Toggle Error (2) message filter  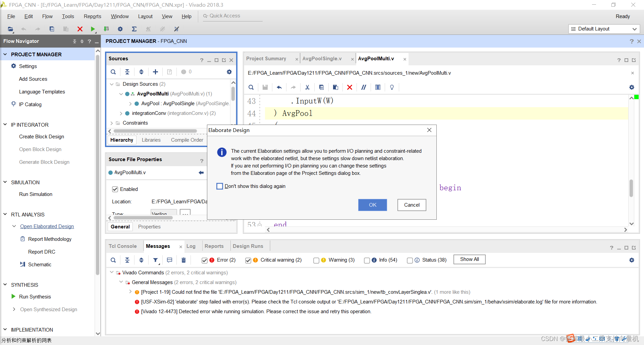click(x=205, y=260)
